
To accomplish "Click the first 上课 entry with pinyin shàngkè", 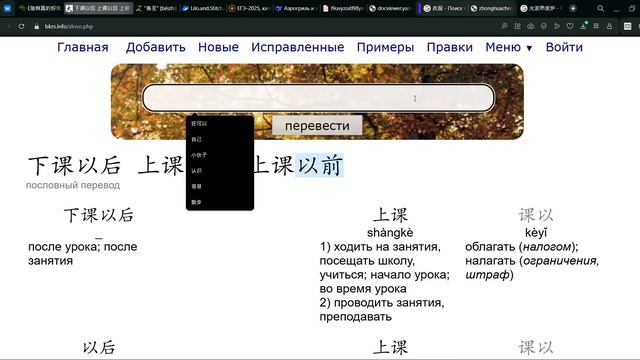I will pyautogui.click(x=391, y=215).
